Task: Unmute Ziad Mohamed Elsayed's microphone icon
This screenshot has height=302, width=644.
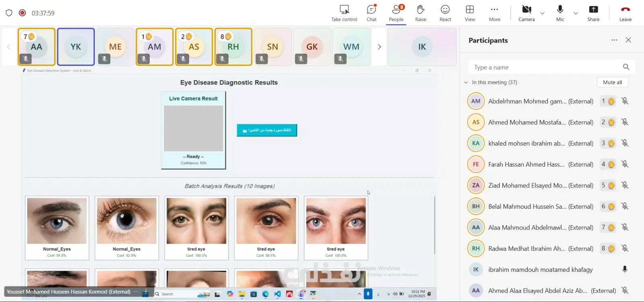Action: (x=625, y=185)
